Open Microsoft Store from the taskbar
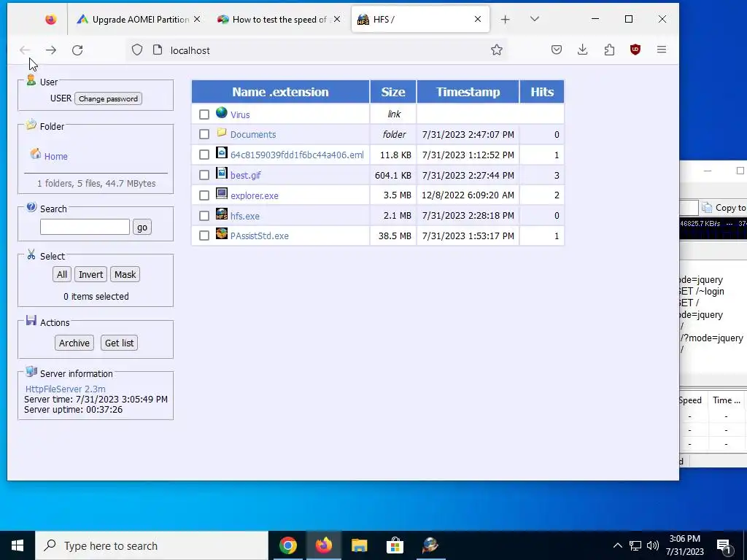 tap(395, 545)
